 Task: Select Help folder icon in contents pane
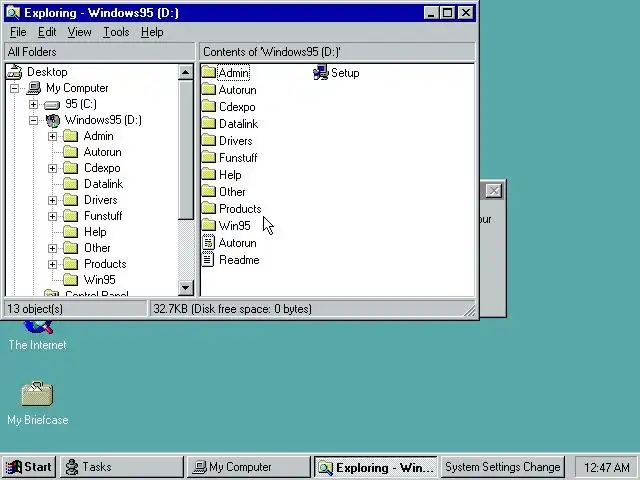pos(209,174)
